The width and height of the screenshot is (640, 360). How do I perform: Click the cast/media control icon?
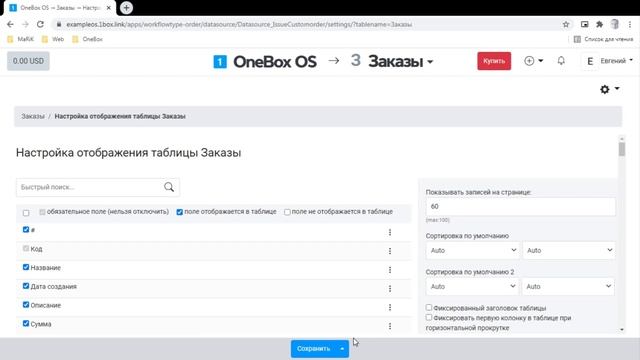point(584,24)
